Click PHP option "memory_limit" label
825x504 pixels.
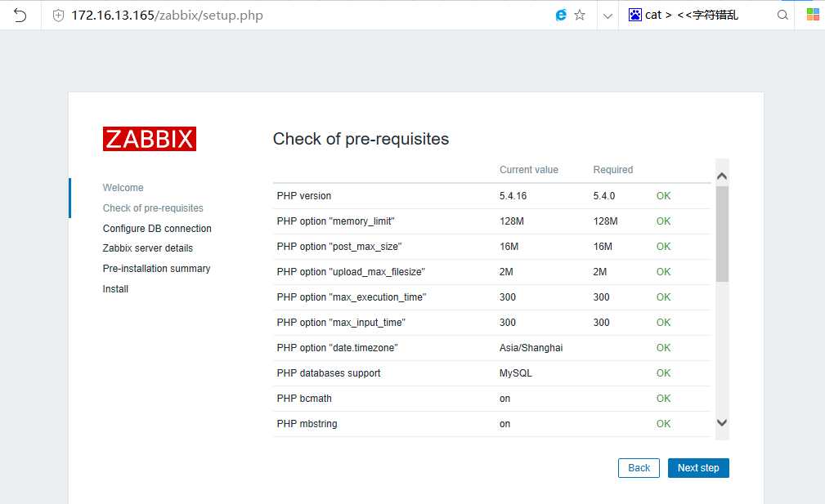[x=335, y=221]
